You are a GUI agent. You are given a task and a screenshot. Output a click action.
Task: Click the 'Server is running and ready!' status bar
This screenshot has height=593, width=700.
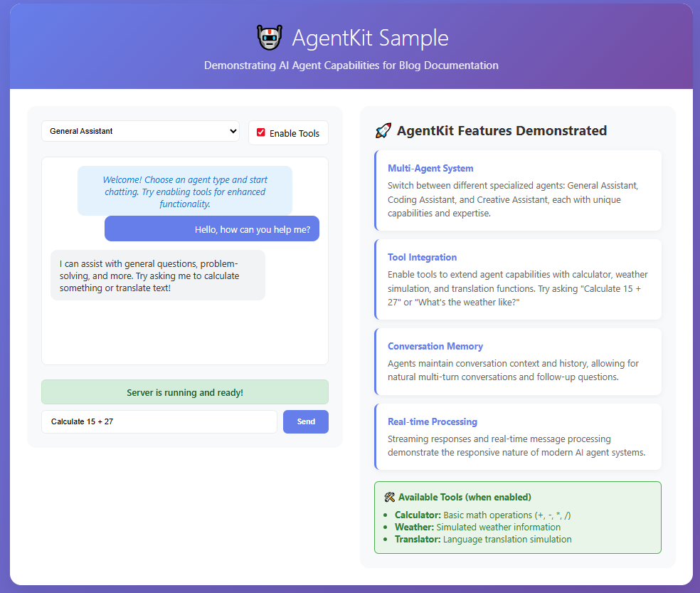click(185, 392)
